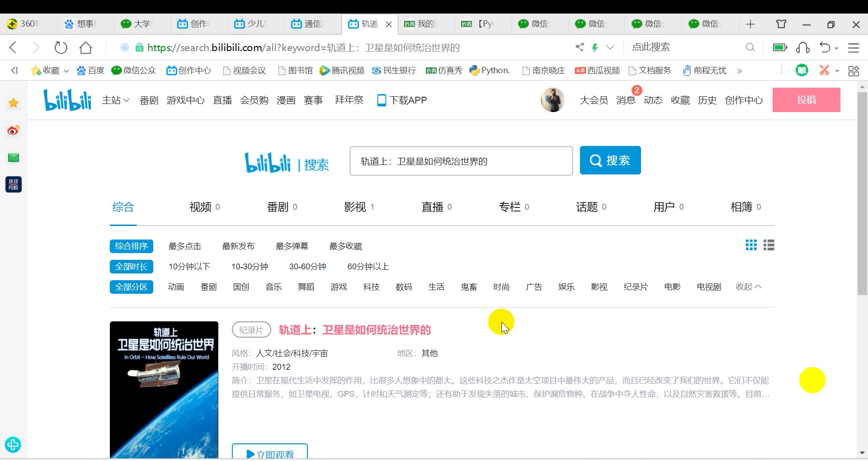Click the 立即观看 play button
The height and width of the screenshot is (461, 868).
tap(270, 452)
